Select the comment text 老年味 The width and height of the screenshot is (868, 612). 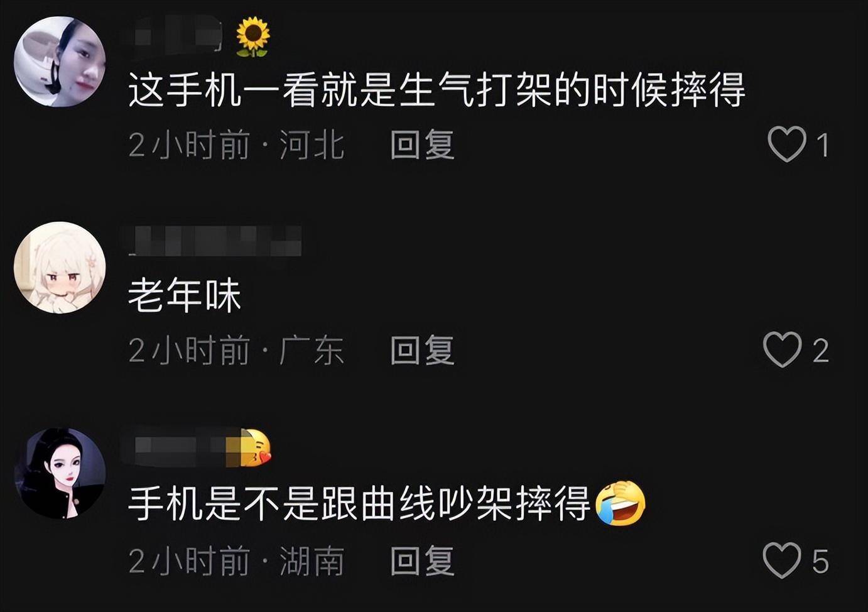click(x=185, y=296)
